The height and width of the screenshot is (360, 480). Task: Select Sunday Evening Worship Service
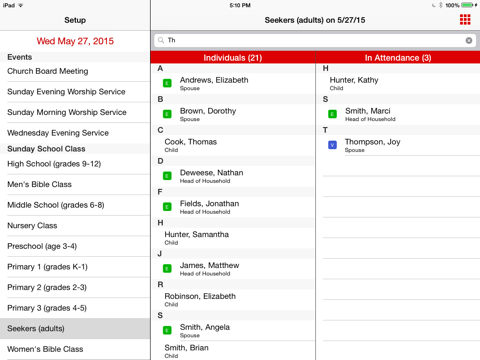75,92
